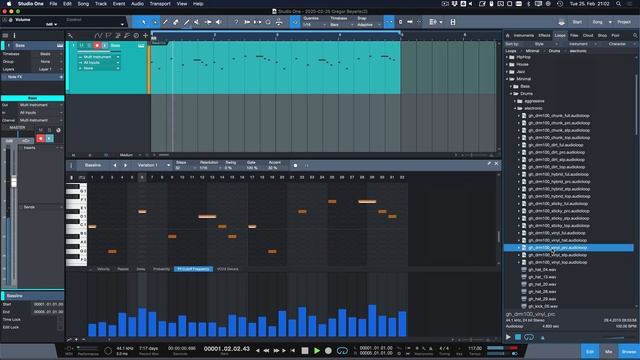Select the Arrow tool in toolbar
The width and height of the screenshot is (640, 360).
[x=144, y=22]
